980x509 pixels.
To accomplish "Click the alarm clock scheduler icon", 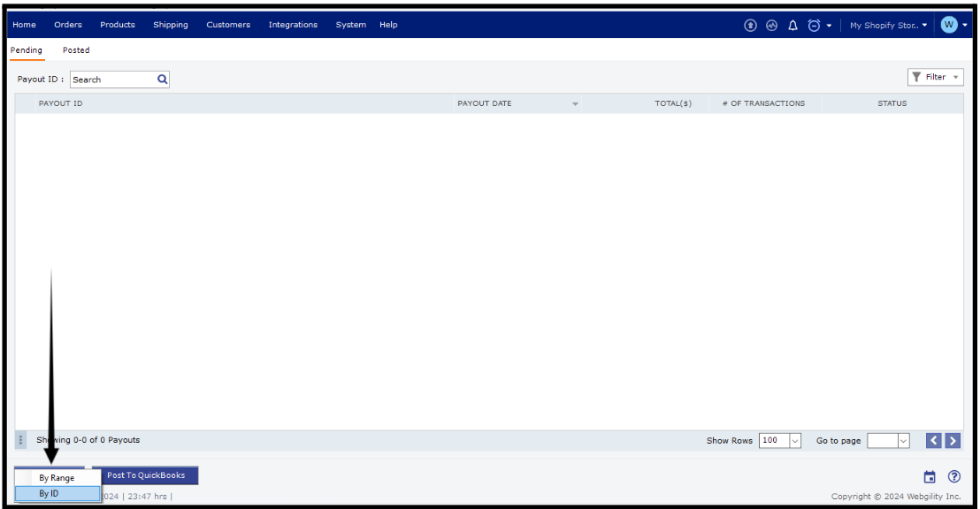I will coord(814,26).
